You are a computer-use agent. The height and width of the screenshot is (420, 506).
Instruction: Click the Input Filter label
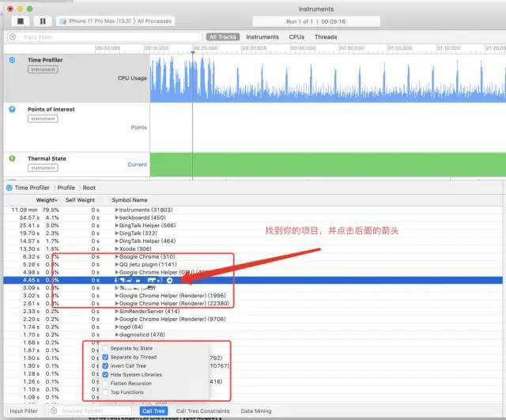click(x=24, y=411)
